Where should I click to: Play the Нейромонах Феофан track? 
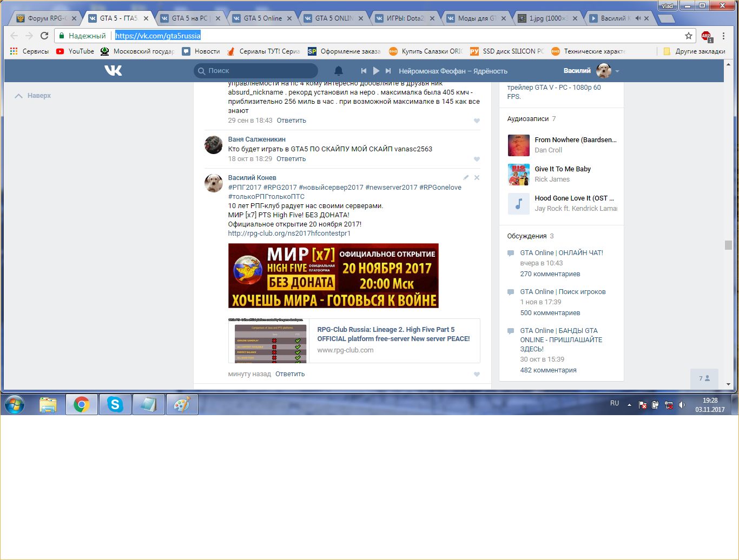coord(376,71)
